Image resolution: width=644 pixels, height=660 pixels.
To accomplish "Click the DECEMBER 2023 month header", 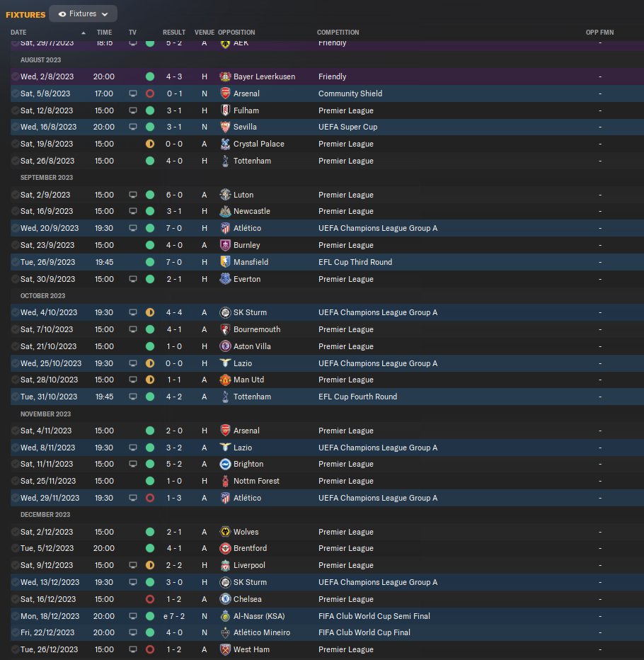I will (45, 515).
